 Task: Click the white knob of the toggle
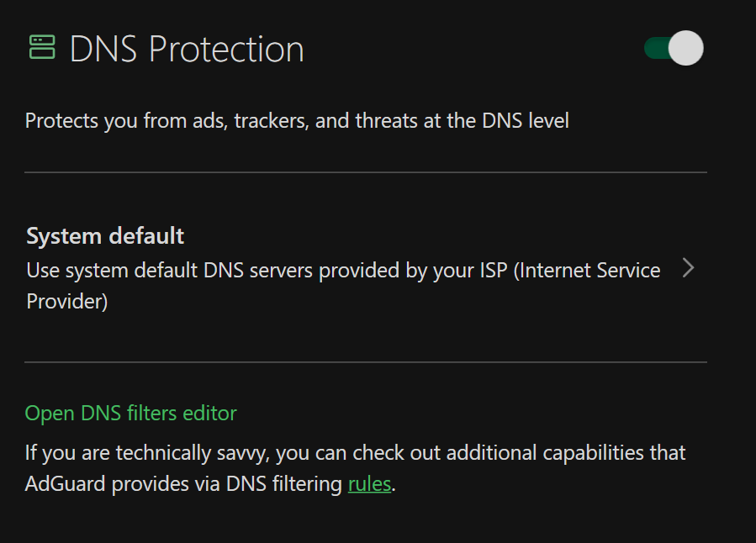(686, 48)
